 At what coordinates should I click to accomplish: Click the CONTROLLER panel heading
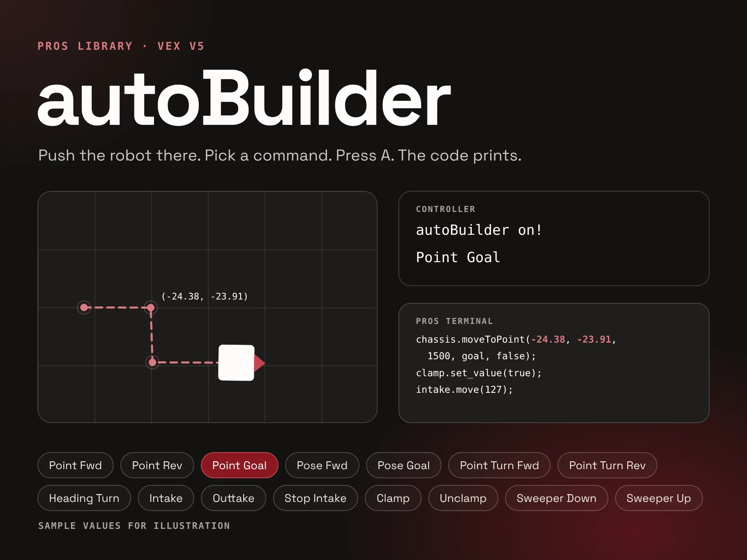(445, 209)
